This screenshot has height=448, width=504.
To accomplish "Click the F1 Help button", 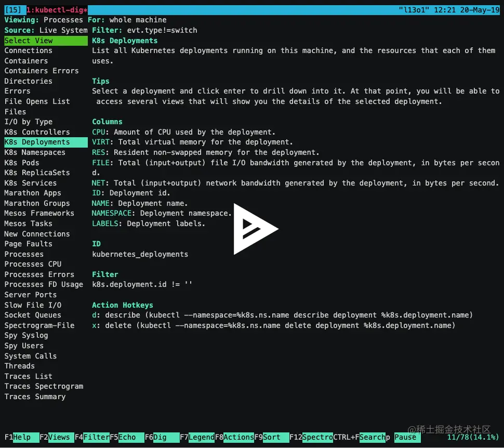I will (21, 438).
